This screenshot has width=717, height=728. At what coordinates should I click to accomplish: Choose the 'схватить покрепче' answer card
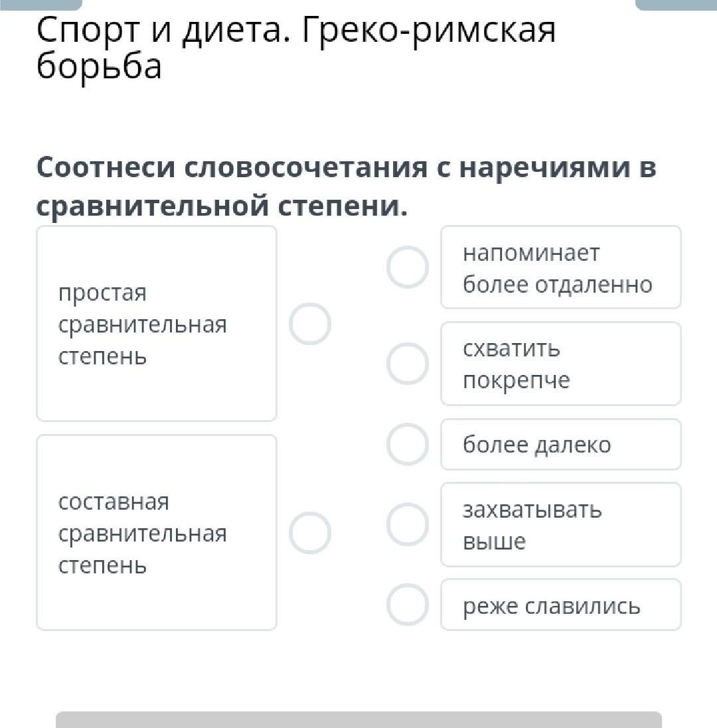pyautogui.click(x=560, y=364)
